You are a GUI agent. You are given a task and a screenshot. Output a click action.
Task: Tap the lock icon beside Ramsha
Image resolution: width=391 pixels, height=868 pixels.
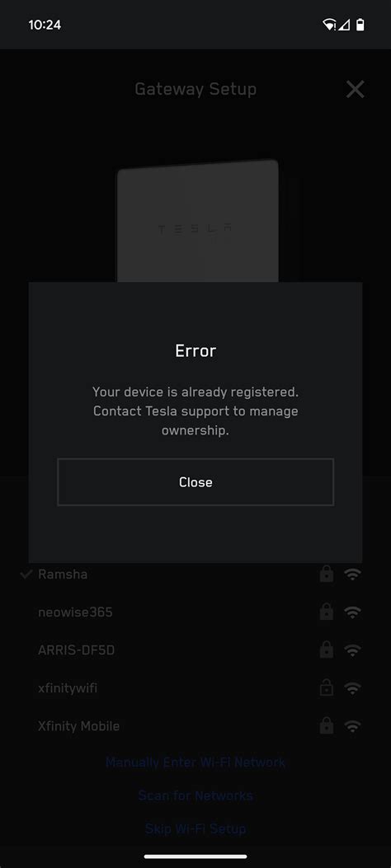pyautogui.click(x=327, y=574)
